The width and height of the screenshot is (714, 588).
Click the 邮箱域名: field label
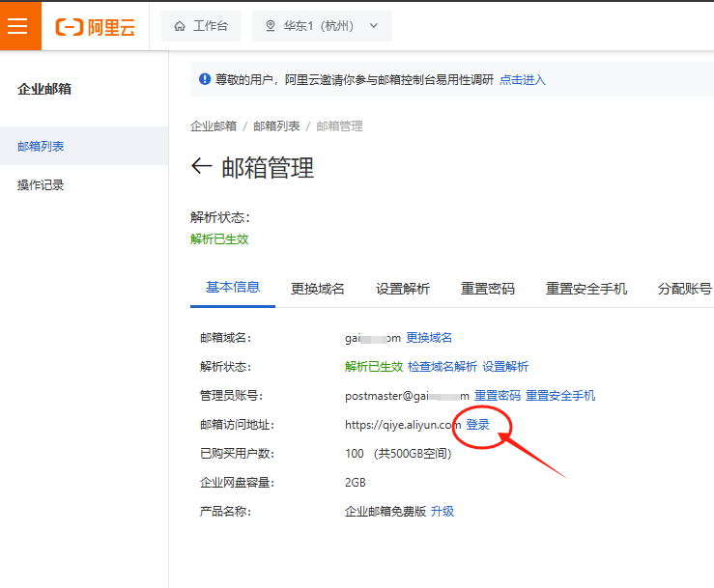225,338
